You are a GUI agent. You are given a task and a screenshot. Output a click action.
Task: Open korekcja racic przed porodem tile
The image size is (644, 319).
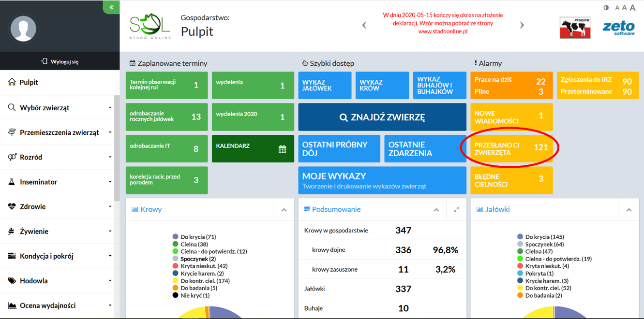click(167, 180)
